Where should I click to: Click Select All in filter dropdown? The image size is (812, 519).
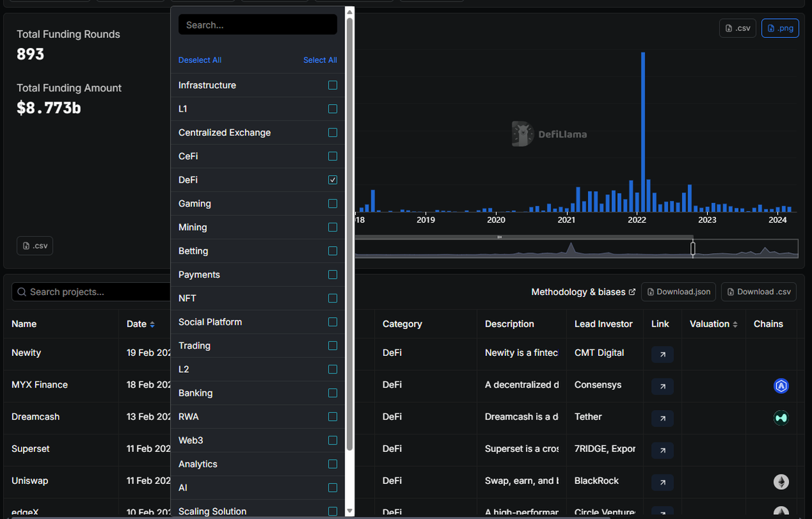point(320,60)
